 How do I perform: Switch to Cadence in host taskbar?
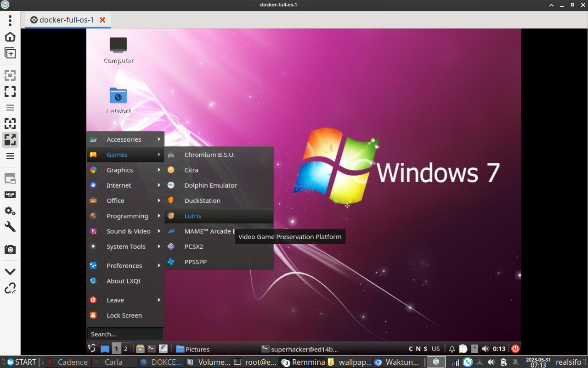68,362
